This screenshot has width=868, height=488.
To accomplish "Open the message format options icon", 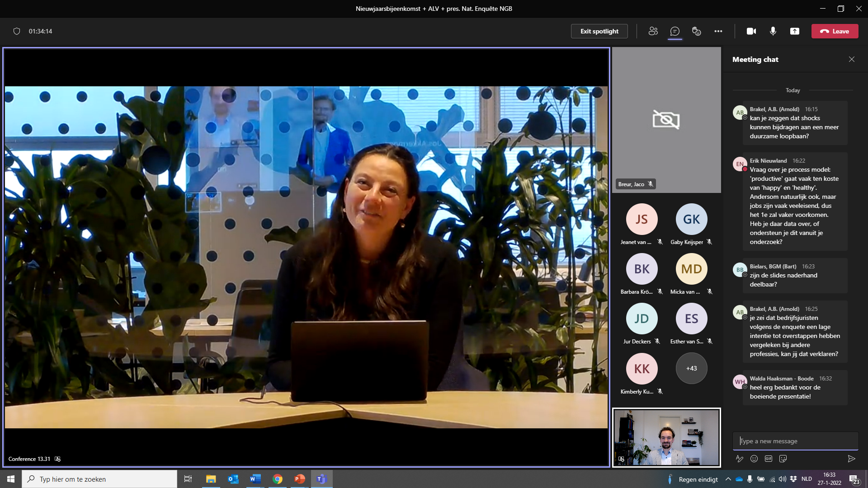I will pyautogui.click(x=740, y=459).
